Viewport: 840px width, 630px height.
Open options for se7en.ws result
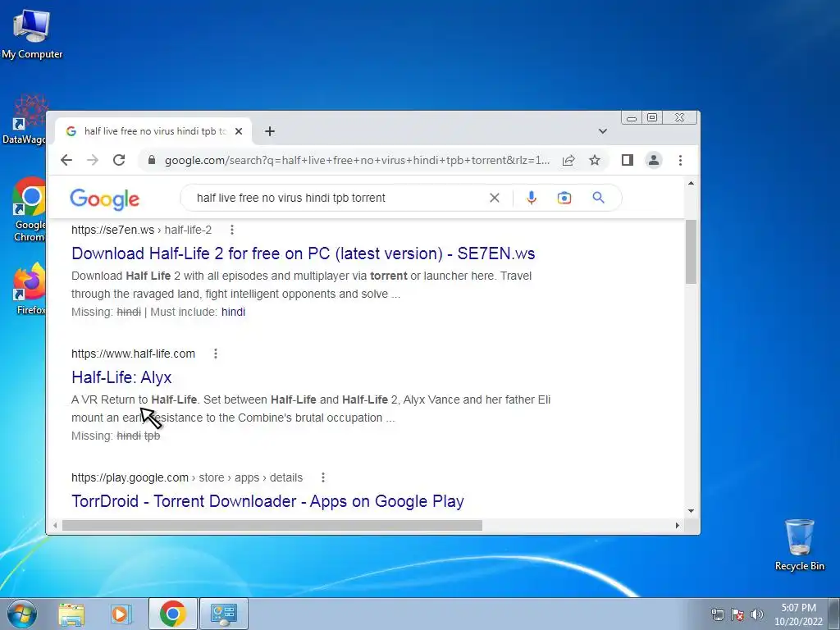pyautogui.click(x=232, y=230)
